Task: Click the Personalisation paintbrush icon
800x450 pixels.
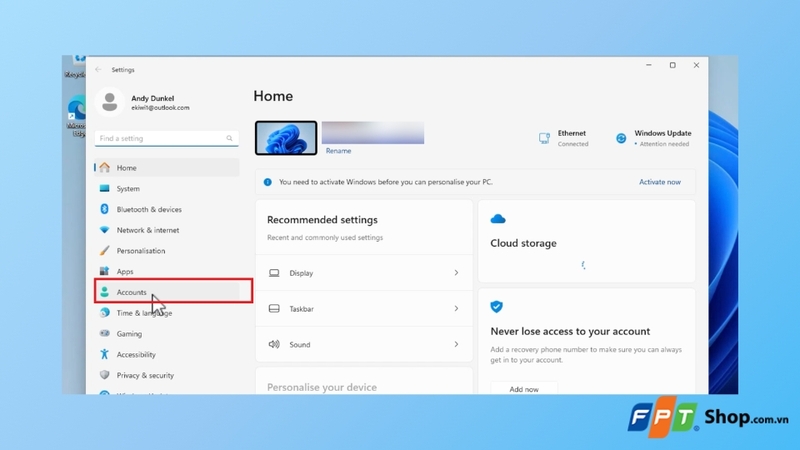Action: [105, 251]
